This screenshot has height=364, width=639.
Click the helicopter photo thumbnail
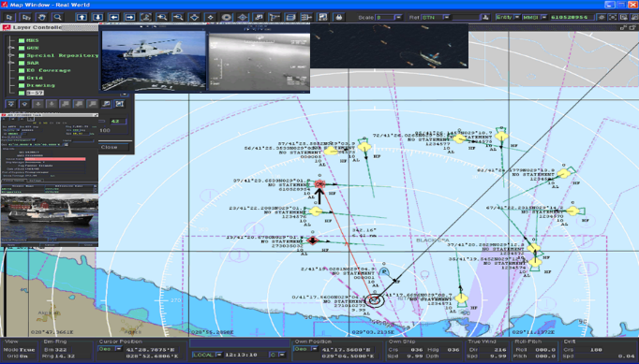click(x=154, y=61)
